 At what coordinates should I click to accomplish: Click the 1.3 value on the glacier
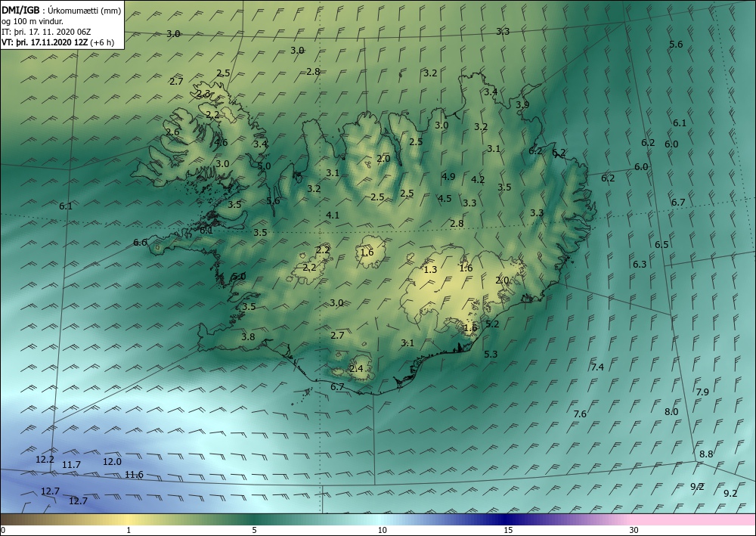(x=430, y=269)
